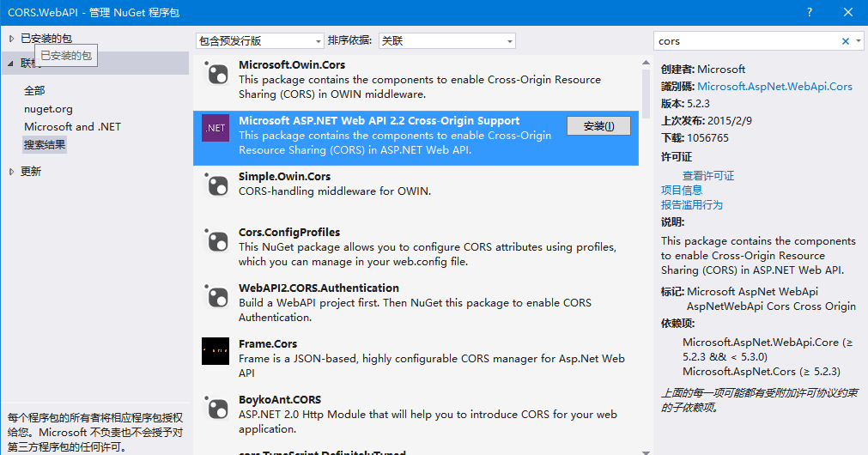Open the sort-by dropdown showing 关联

446,41
